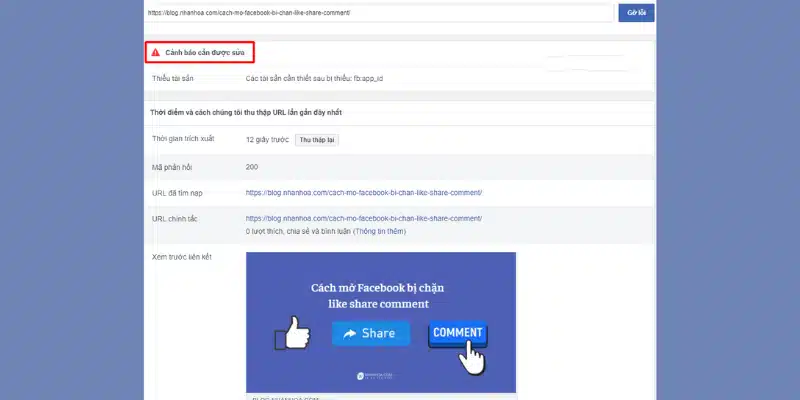Click the Thu thập lại button

click(316, 140)
